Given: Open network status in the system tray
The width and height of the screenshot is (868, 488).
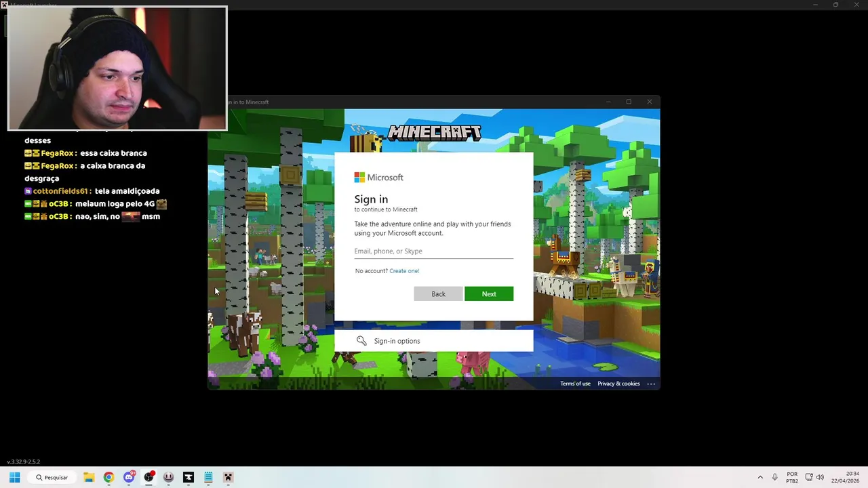Looking at the screenshot, I should coord(809,477).
